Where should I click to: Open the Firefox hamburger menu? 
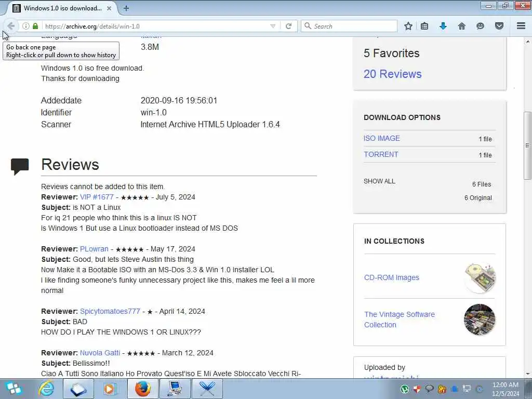(x=521, y=26)
